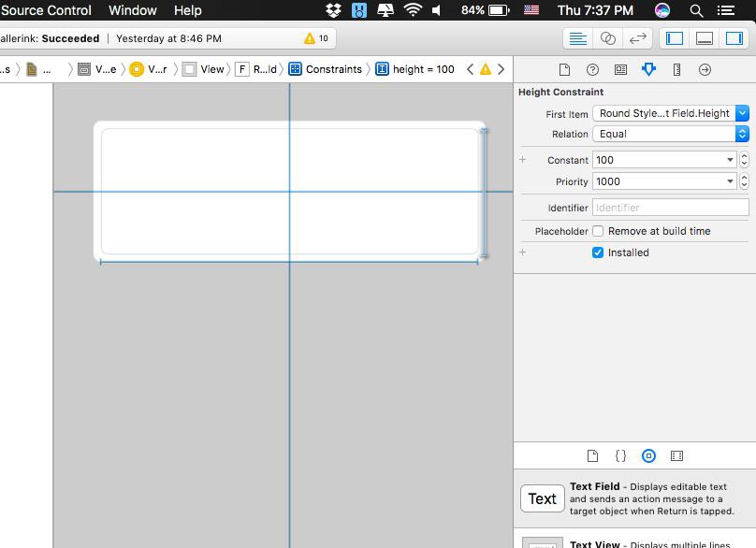756x548 pixels.
Task: Expand the Priority combo box arrow
Action: pyautogui.click(x=730, y=181)
